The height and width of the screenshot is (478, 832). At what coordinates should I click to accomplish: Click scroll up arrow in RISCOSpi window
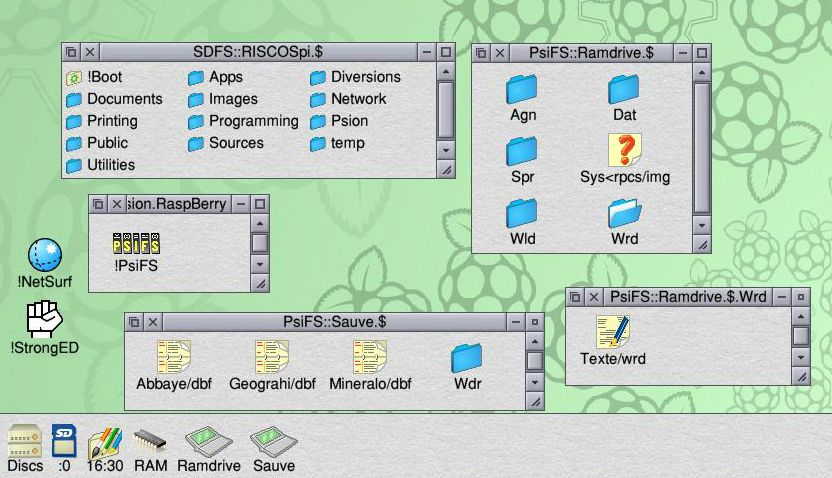(x=446, y=71)
